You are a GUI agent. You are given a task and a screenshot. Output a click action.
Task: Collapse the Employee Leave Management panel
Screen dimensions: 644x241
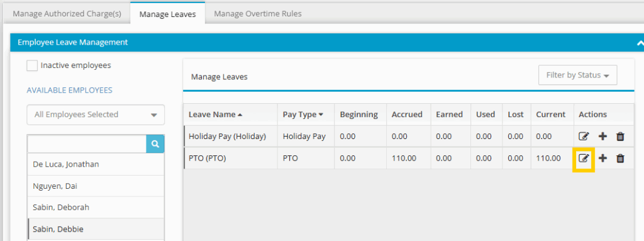[x=639, y=43]
